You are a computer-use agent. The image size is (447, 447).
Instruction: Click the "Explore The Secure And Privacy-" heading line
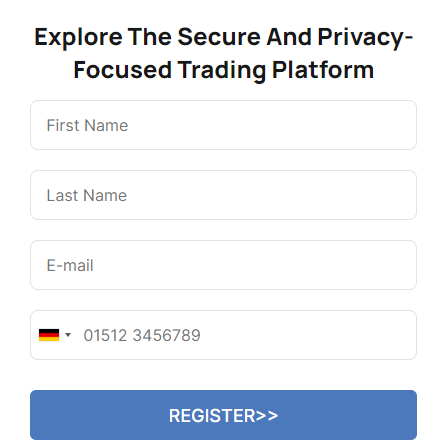224,37
